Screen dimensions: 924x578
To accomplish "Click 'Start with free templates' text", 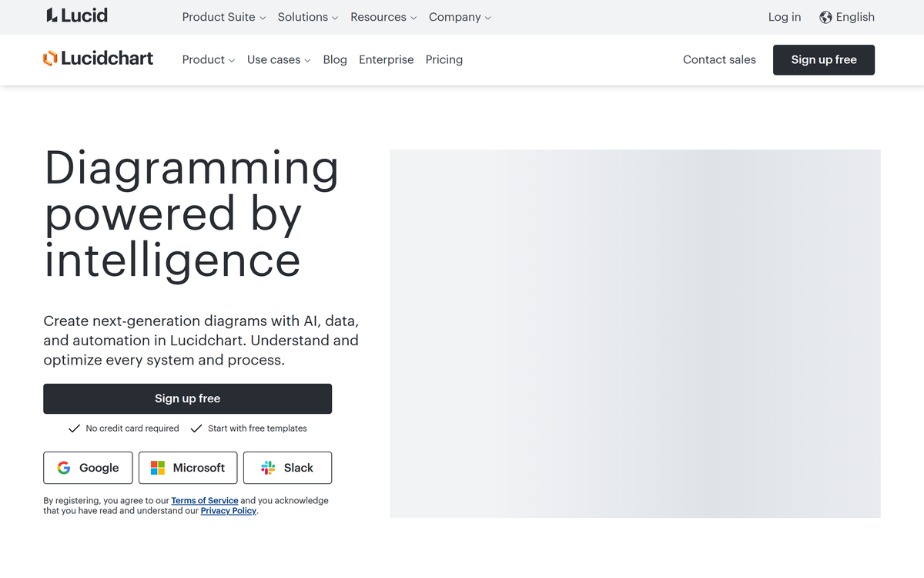I will click(257, 428).
